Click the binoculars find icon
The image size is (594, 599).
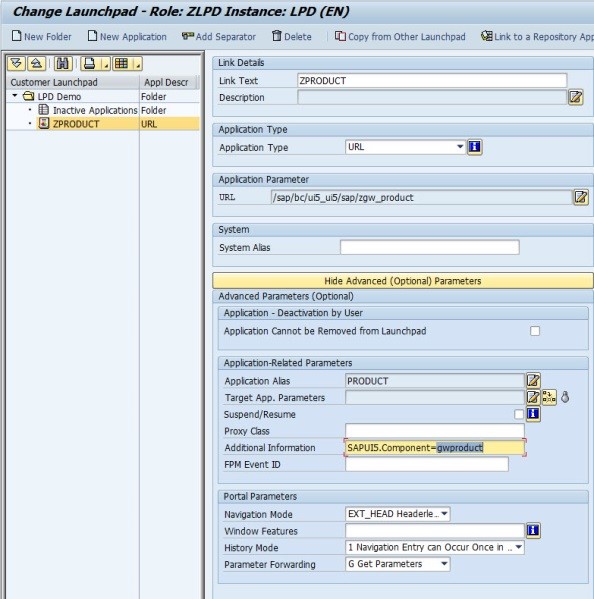click(63, 63)
